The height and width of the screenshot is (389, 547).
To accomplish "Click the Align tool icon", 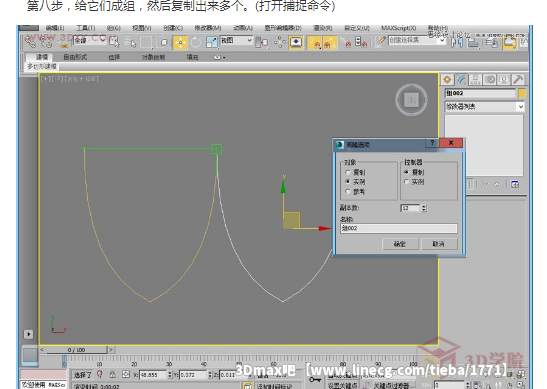I will coord(473,43).
